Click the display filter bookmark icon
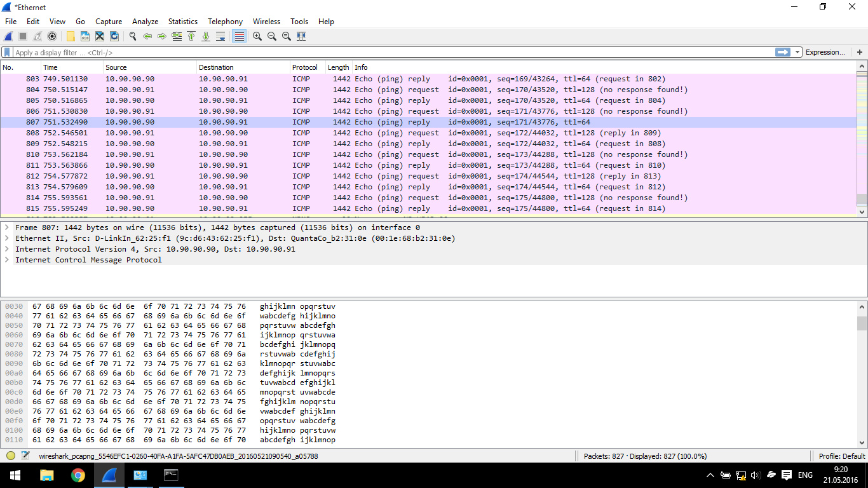 pyautogui.click(x=7, y=53)
